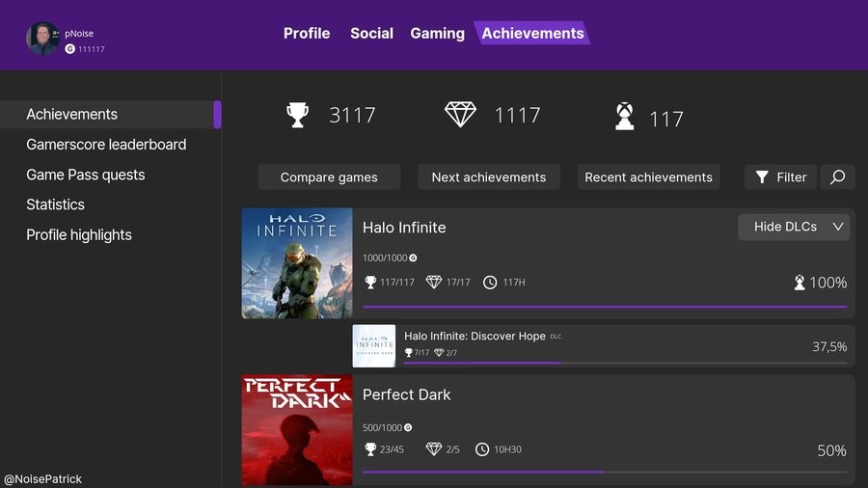Click the gamerscore G icon beside 111117
This screenshot has width=868, height=488.
[x=69, y=48]
